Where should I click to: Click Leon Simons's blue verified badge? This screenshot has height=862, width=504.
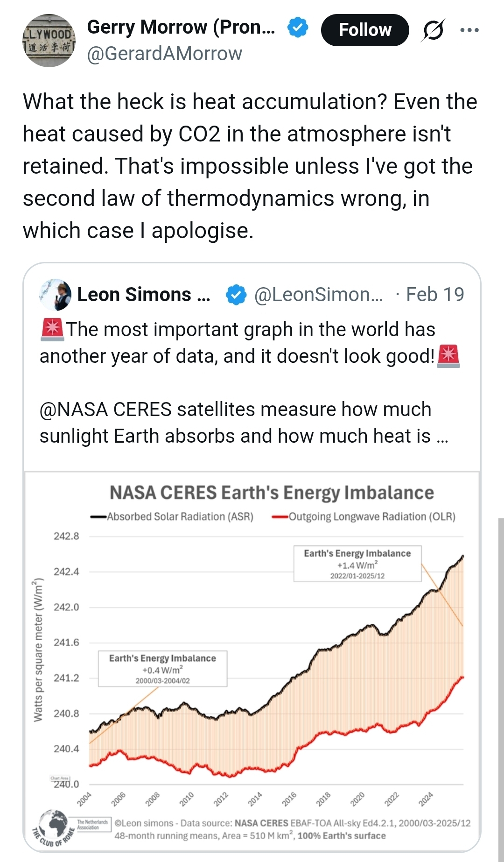236,295
